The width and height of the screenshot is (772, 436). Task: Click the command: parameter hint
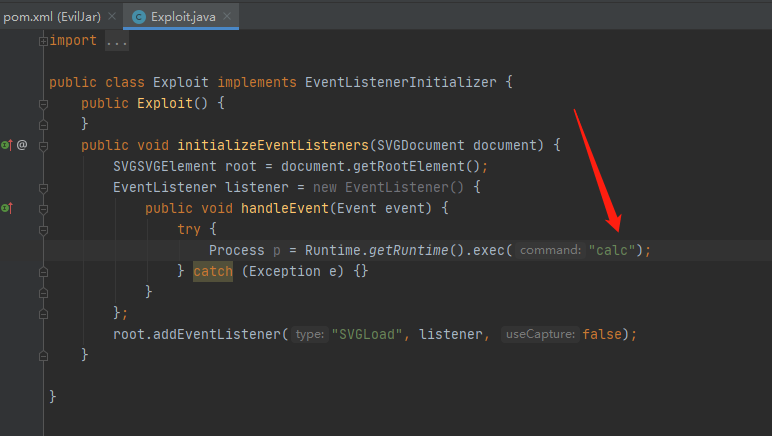pyautogui.click(x=550, y=250)
